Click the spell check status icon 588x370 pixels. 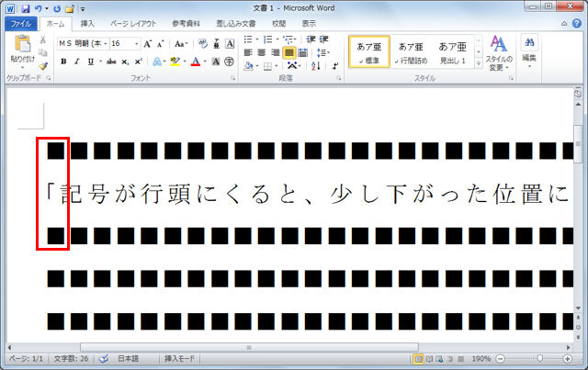104,359
